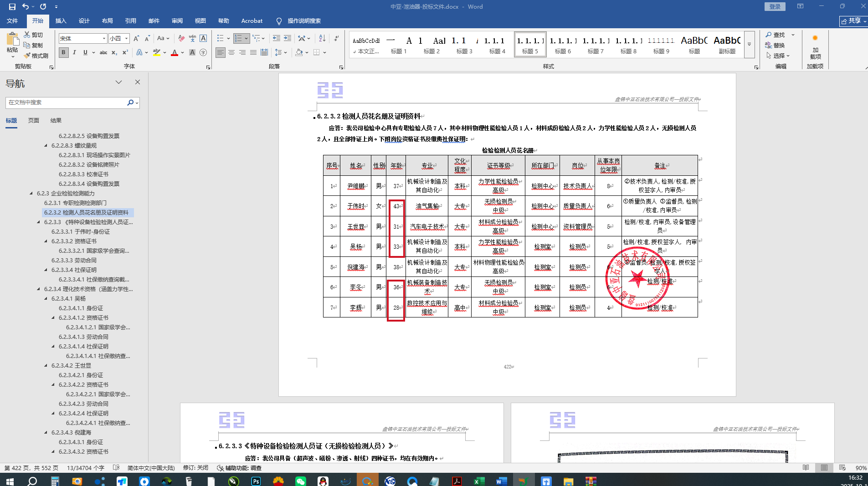Open the 文件 (File) menu

pos(12,21)
